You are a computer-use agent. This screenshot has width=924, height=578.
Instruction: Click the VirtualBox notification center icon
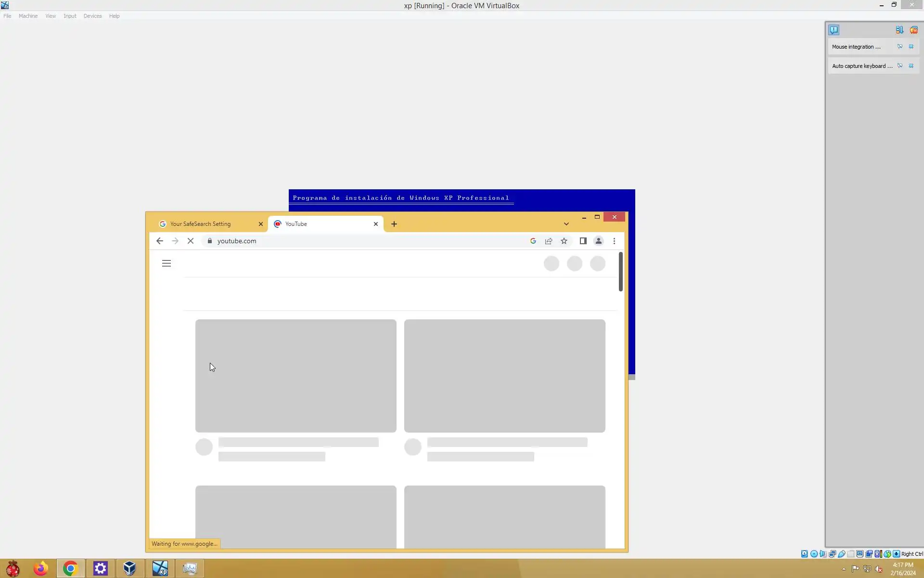[x=834, y=30]
